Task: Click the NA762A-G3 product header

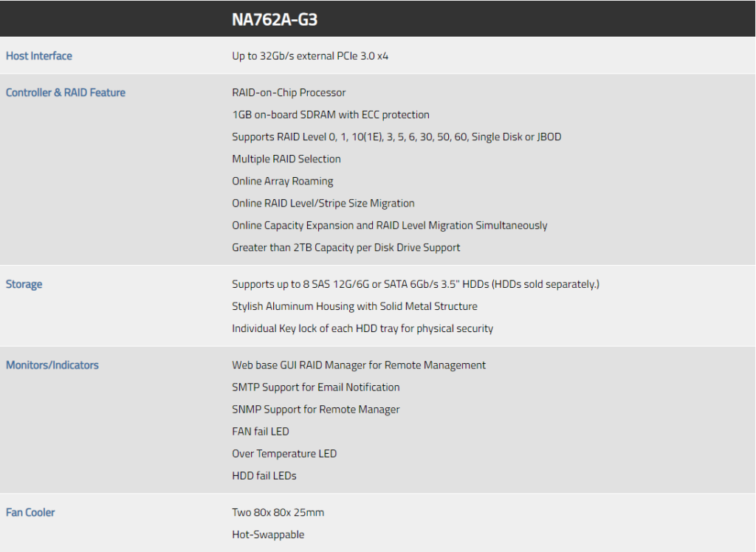Action: point(275,20)
